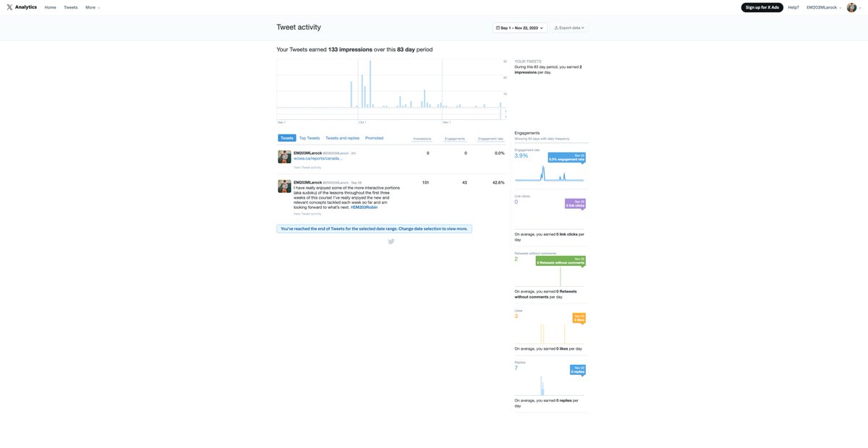This screenshot has width=868, height=448.
Task: Select the Tweets tab
Action: (x=287, y=138)
